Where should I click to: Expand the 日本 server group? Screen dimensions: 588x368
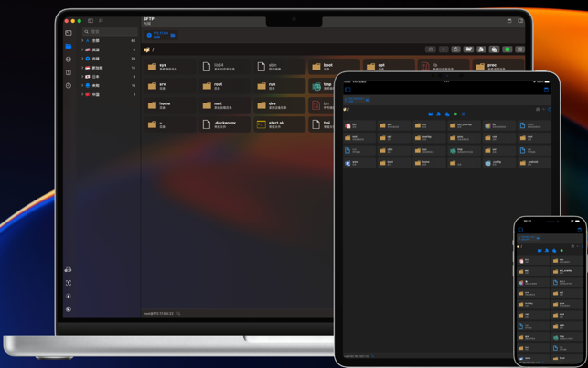pos(83,77)
